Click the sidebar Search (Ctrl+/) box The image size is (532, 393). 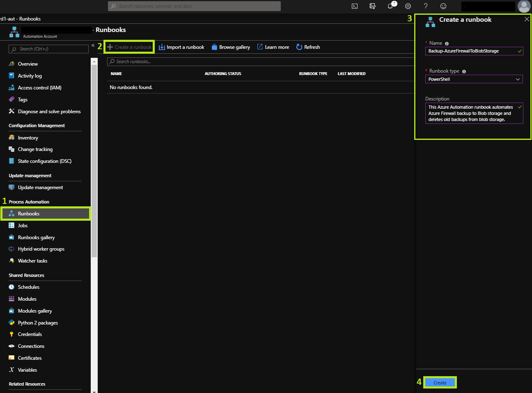pyautogui.click(x=48, y=49)
